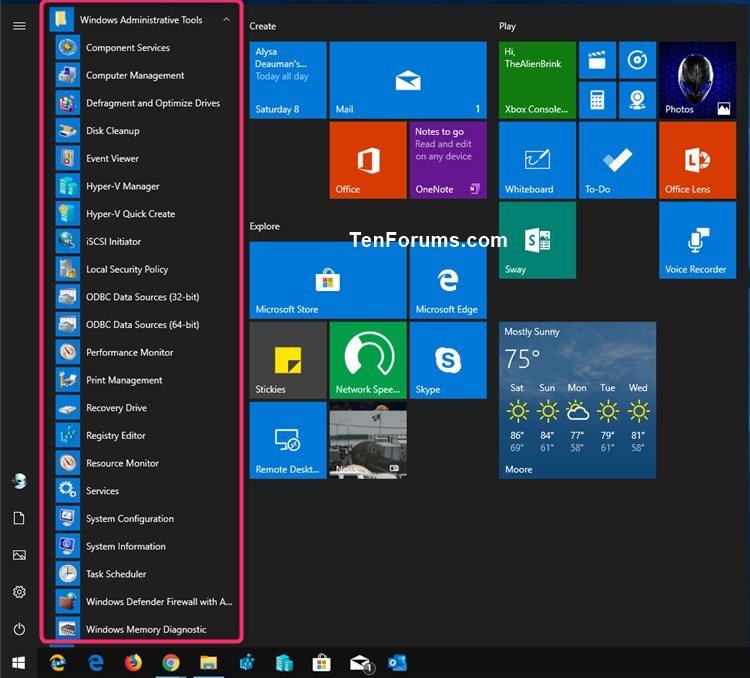Open Print Management from the list
Viewport: 750px width, 678px height.
click(142, 380)
